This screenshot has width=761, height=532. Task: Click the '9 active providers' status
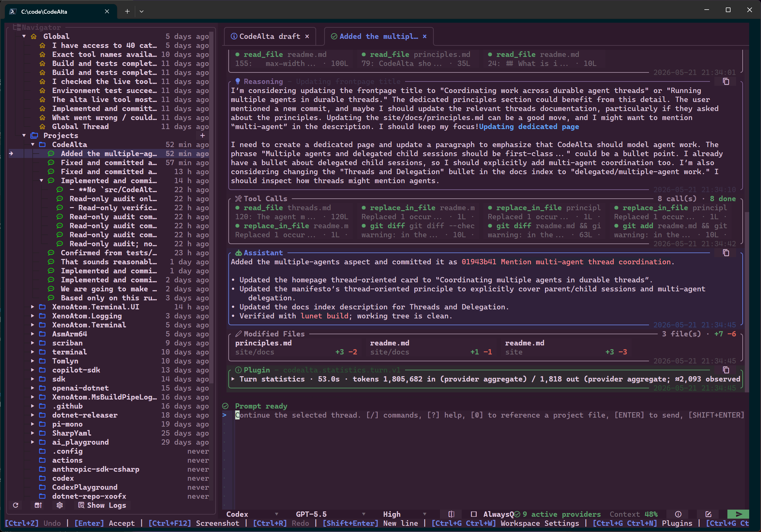558,514
